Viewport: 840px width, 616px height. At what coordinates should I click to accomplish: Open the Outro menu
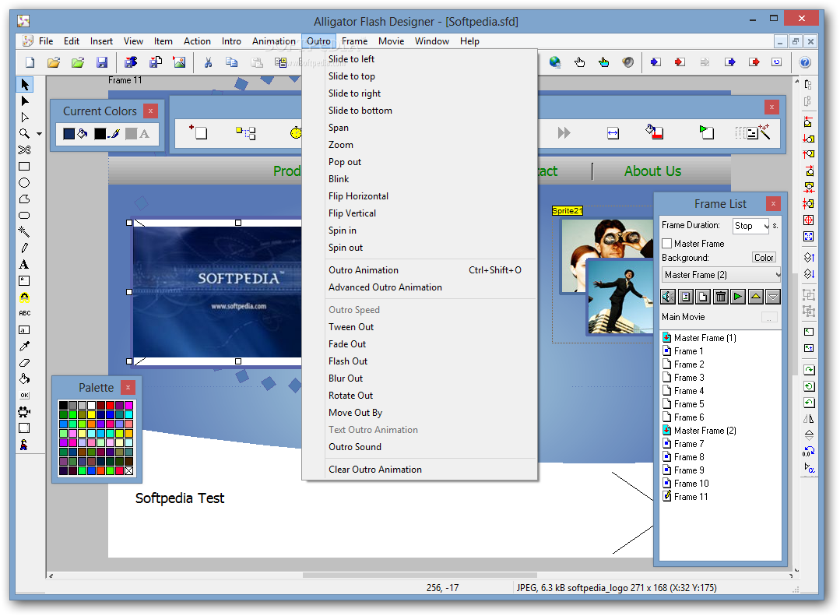pyautogui.click(x=318, y=41)
